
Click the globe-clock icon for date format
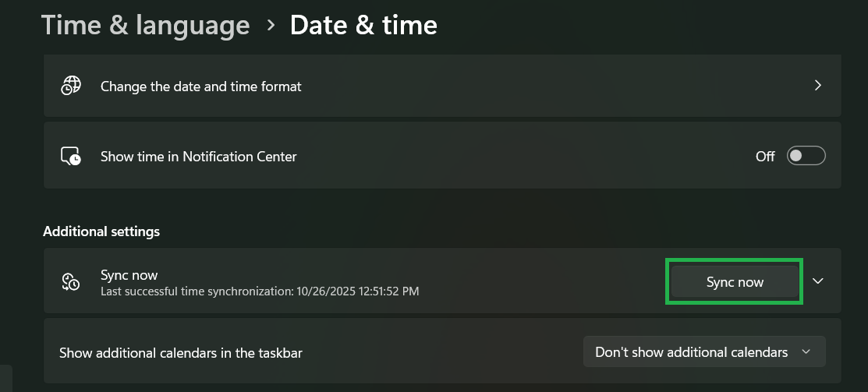click(71, 86)
